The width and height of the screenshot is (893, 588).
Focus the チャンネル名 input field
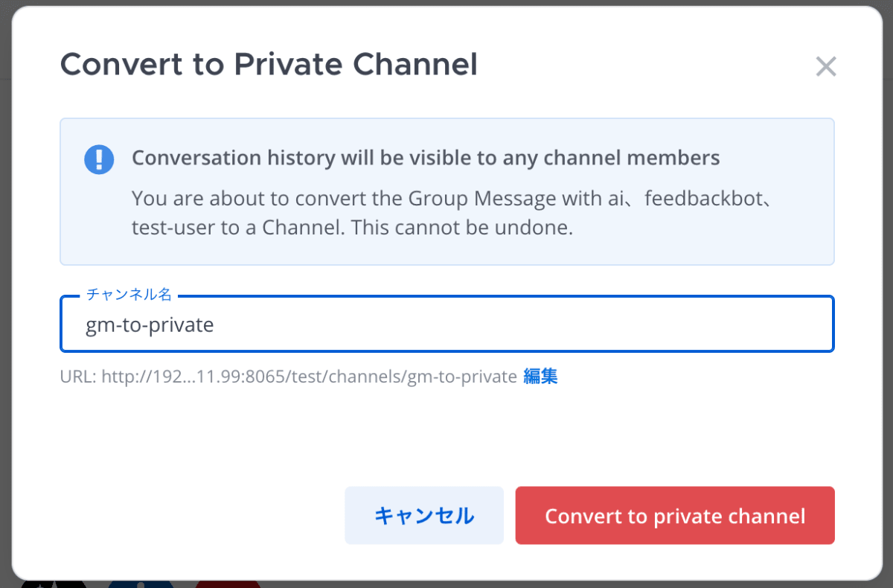447,325
